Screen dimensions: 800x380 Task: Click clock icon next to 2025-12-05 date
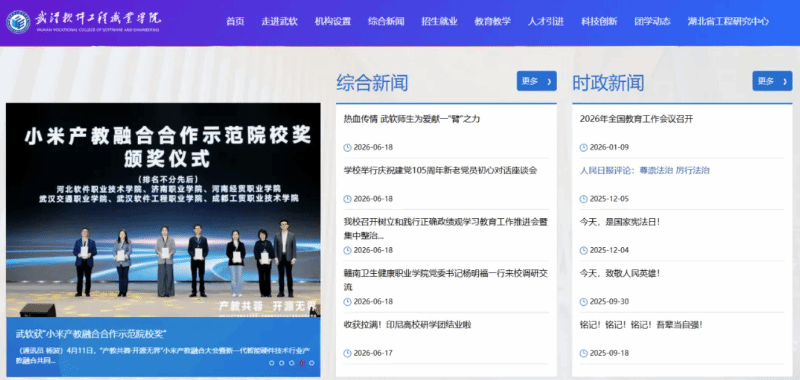584,199
